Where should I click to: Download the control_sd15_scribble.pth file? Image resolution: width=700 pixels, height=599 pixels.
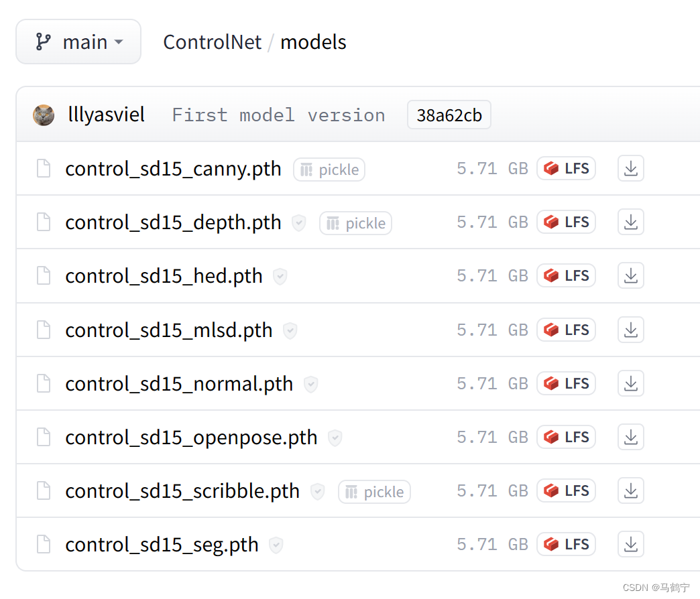tap(630, 491)
